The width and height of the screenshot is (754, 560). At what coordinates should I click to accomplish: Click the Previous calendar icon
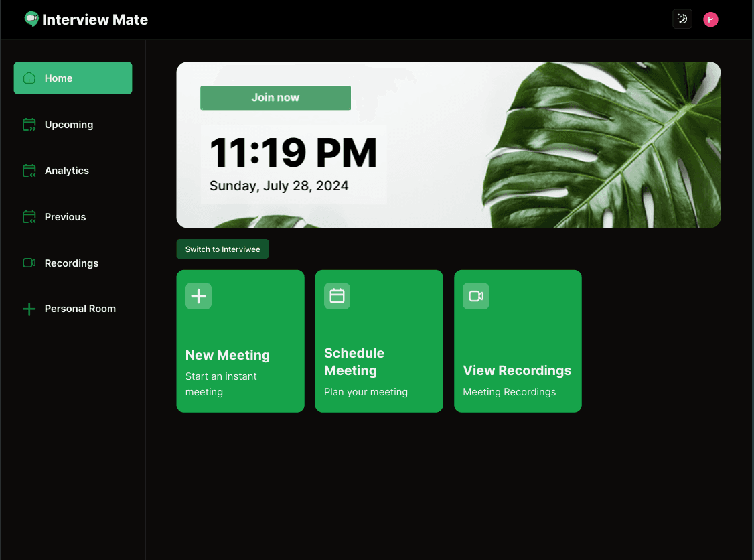tap(29, 217)
